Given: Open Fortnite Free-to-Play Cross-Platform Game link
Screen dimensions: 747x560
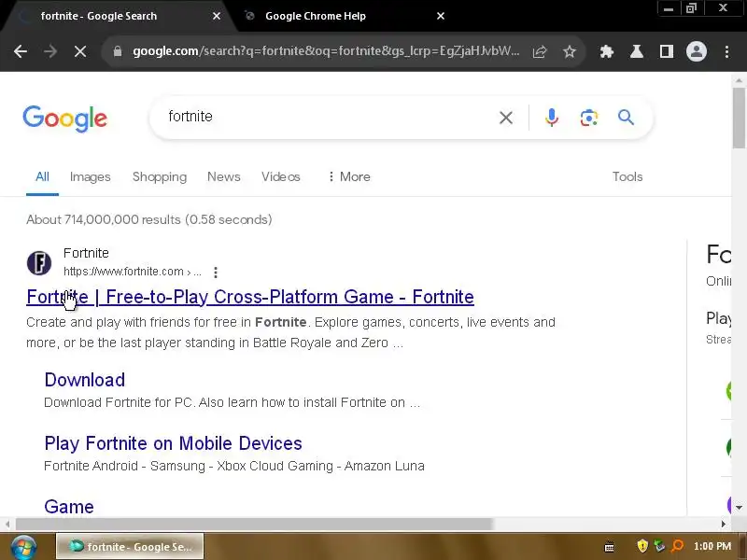Looking at the screenshot, I should [x=250, y=297].
